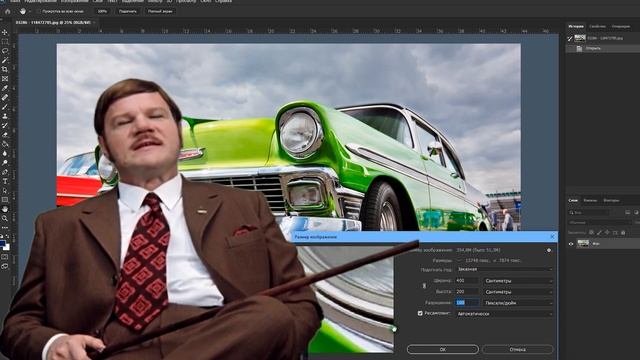Toggle 'Прокрутка во всех окнах' checkbox
This screenshot has height=360, width=640.
[x=40, y=11]
